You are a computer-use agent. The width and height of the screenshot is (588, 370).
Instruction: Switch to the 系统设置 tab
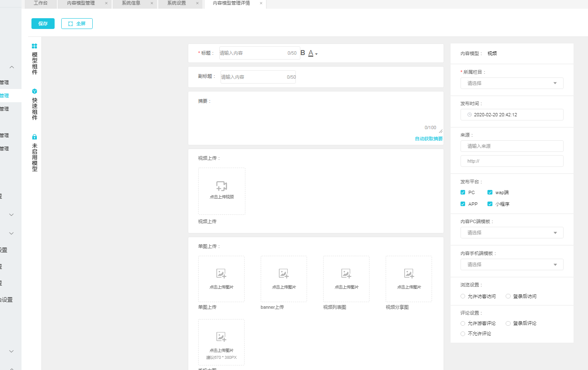coord(177,3)
